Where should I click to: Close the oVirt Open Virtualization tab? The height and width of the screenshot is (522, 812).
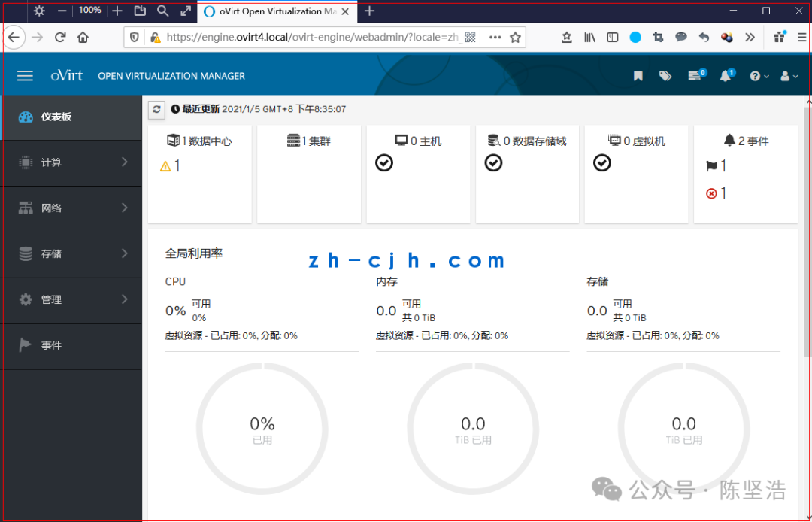point(345,11)
